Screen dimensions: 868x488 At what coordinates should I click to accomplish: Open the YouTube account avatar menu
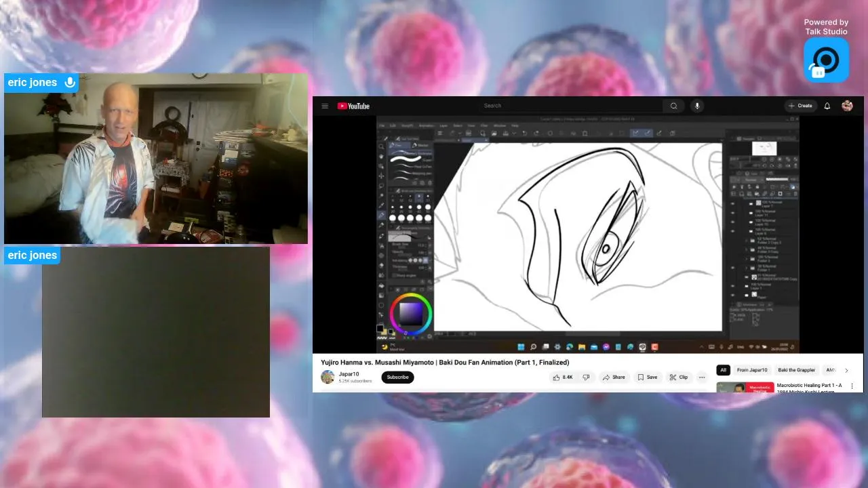847,106
